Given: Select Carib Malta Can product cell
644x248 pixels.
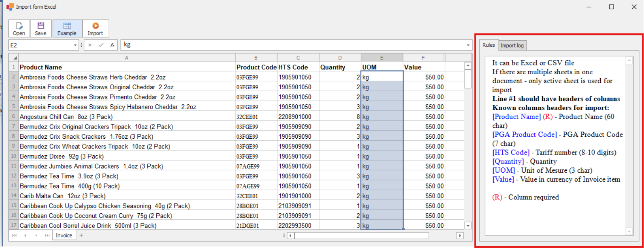Looking at the screenshot, I should 127,196.
